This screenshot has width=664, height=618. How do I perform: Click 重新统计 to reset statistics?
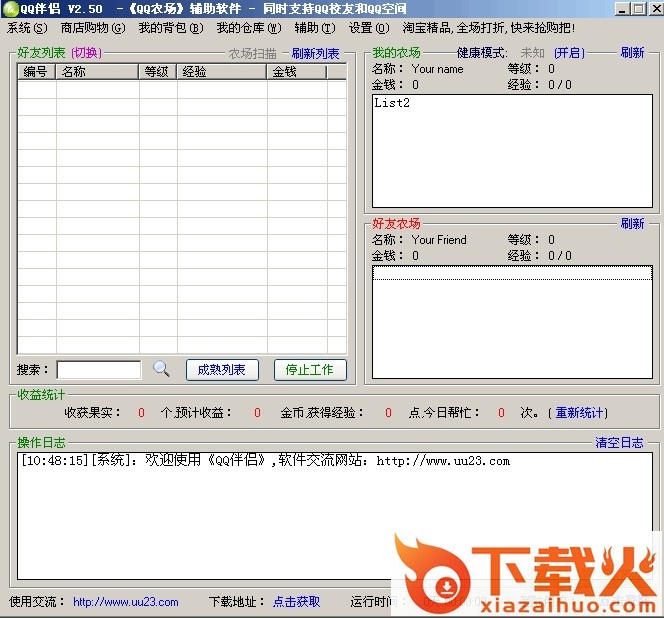tap(580, 412)
